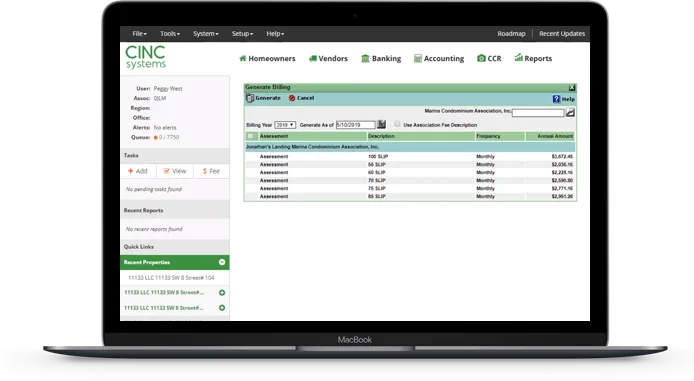The height and width of the screenshot is (381, 694).
Task: Open the Help menu in top bar
Action: (275, 34)
